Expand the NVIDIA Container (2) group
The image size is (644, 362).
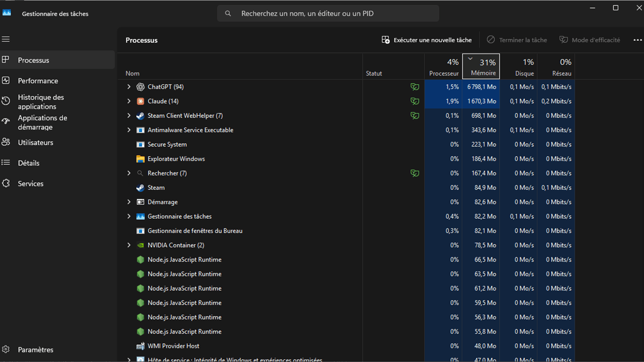[129, 246]
